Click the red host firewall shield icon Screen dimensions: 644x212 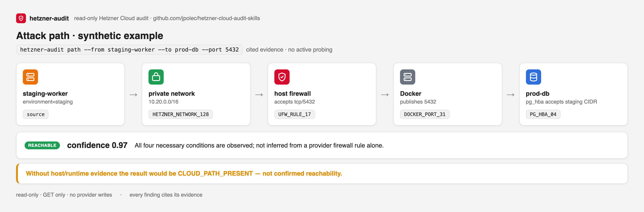(282, 77)
